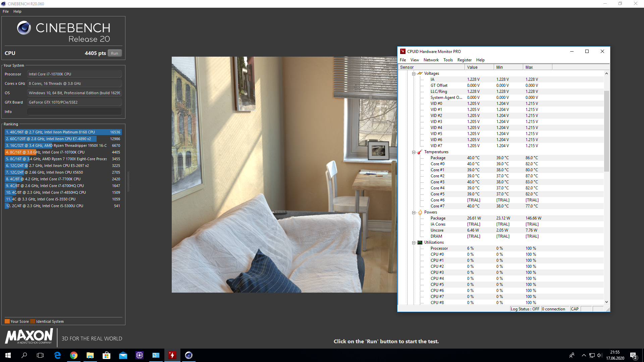
Task: Click the Powers flame icon
Action: 420,212
